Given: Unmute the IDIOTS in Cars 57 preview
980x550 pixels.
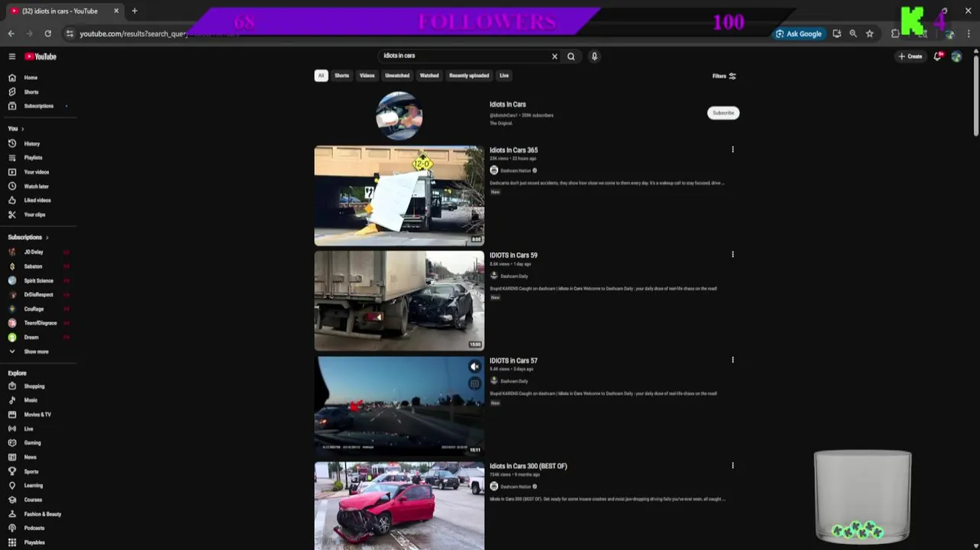Looking at the screenshot, I should pos(474,367).
